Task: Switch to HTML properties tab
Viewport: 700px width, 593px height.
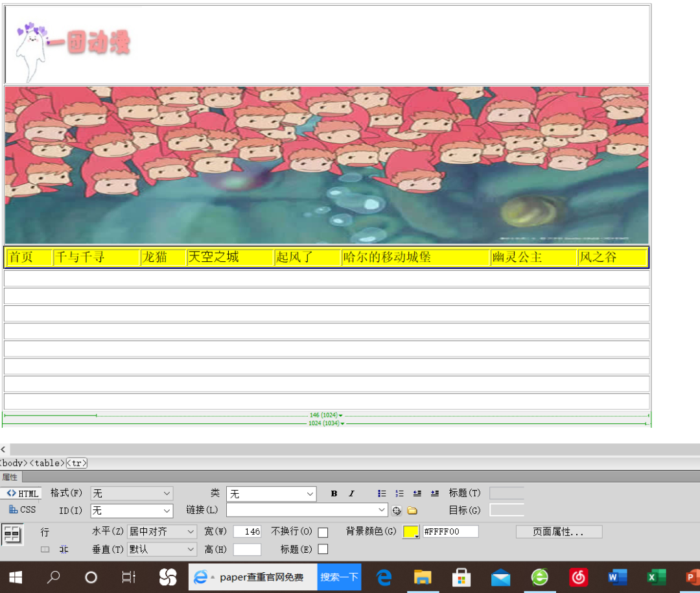Action: click(x=22, y=493)
